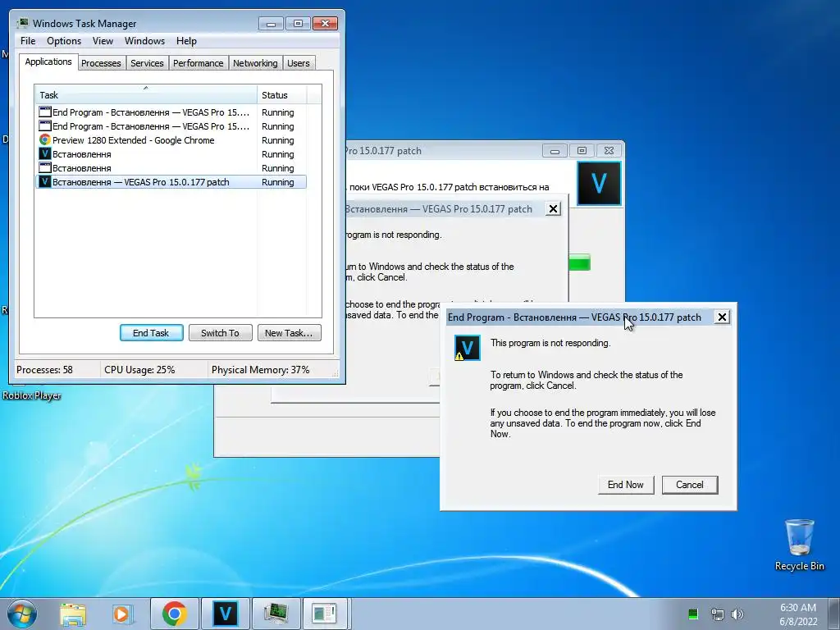Click VEGAS icon beside selected patch task
Screen dimensions: 840x630
[x=45, y=181]
